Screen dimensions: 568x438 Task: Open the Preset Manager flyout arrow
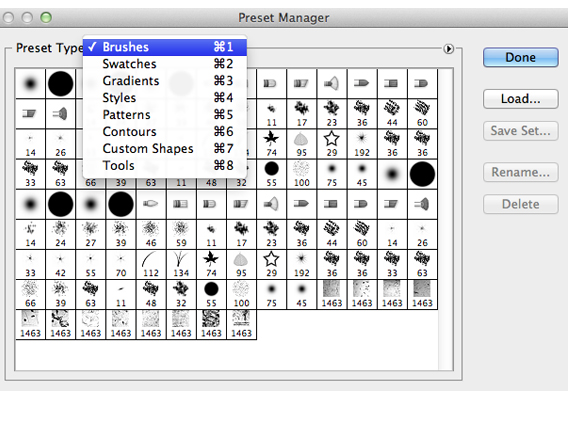(x=448, y=49)
